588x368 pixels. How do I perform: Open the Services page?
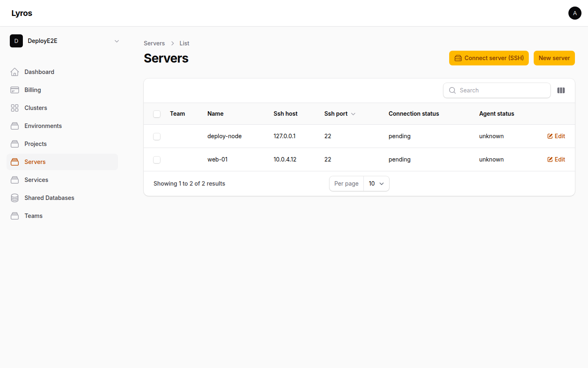(x=62, y=180)
